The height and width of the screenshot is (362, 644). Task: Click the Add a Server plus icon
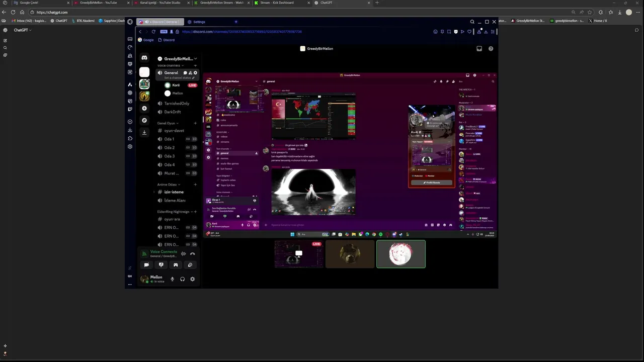click(x=144, y=108)
